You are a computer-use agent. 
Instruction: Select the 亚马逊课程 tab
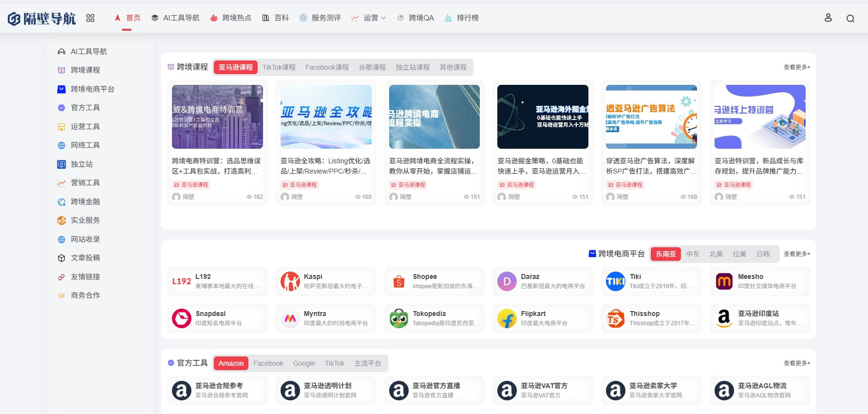coord(236,67)
